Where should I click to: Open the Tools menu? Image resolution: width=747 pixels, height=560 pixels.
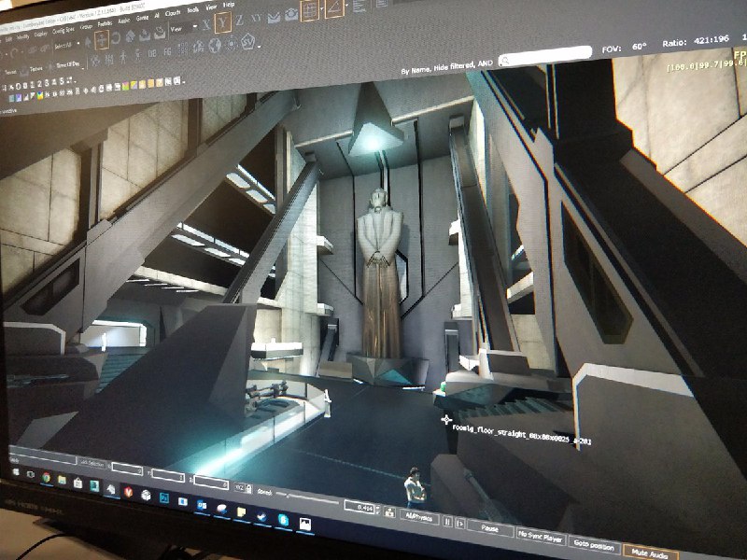tap(193, 10)
